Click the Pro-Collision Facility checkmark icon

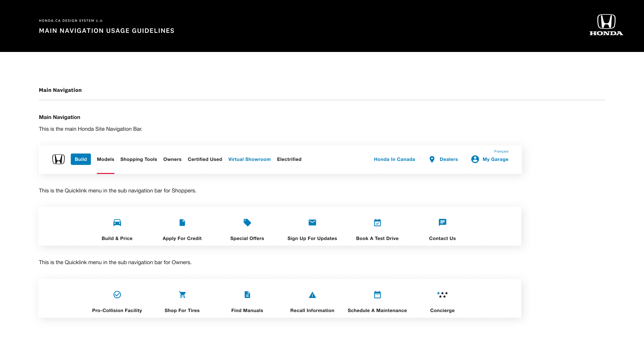click(117, 295)
